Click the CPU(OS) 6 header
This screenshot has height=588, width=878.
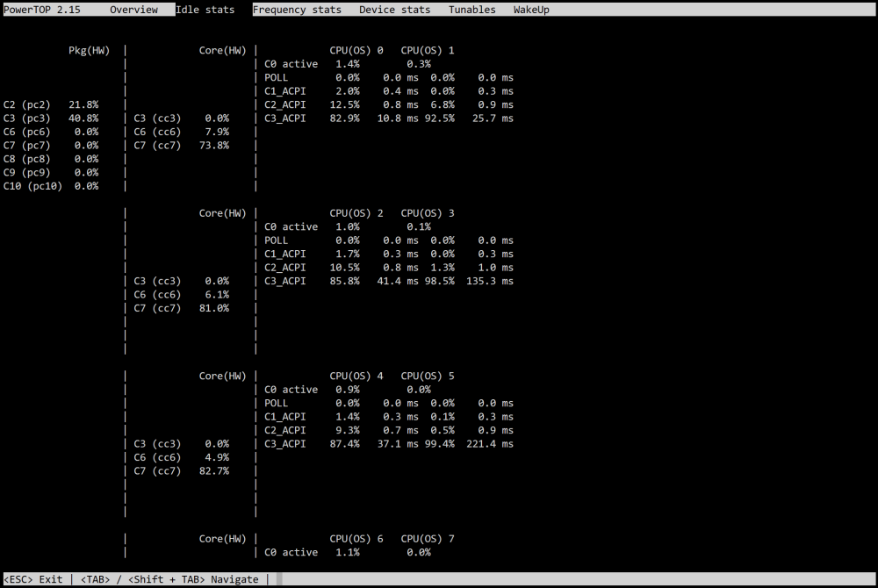[356, 539]
